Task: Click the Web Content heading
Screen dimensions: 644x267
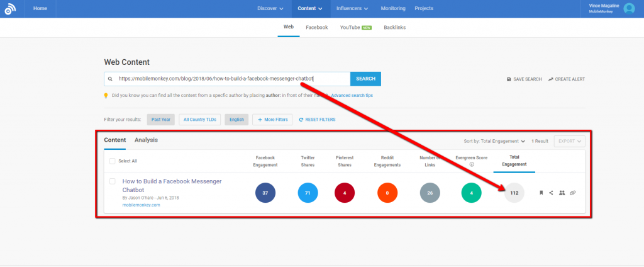Action: click(x=127, y=62)
